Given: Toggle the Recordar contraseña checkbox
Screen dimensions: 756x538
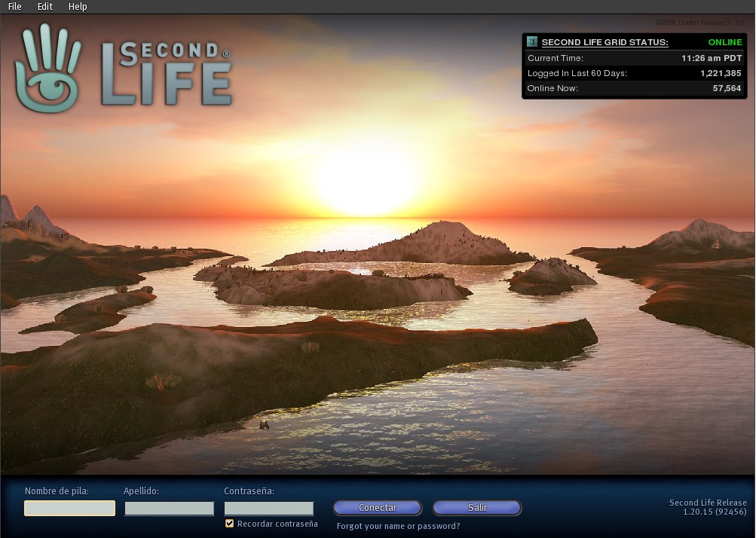Looking at the screenshot, I should coord(229,524).
